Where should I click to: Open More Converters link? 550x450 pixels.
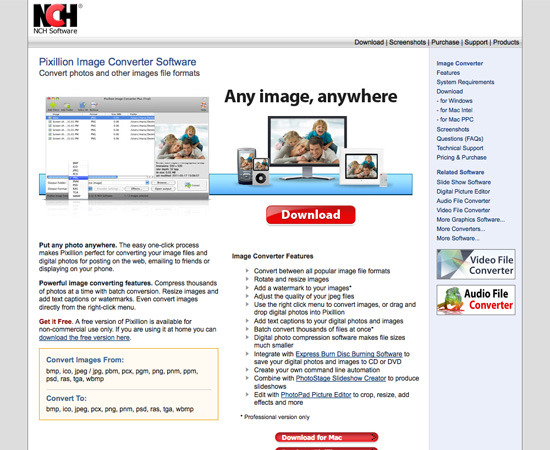(461, 229)
